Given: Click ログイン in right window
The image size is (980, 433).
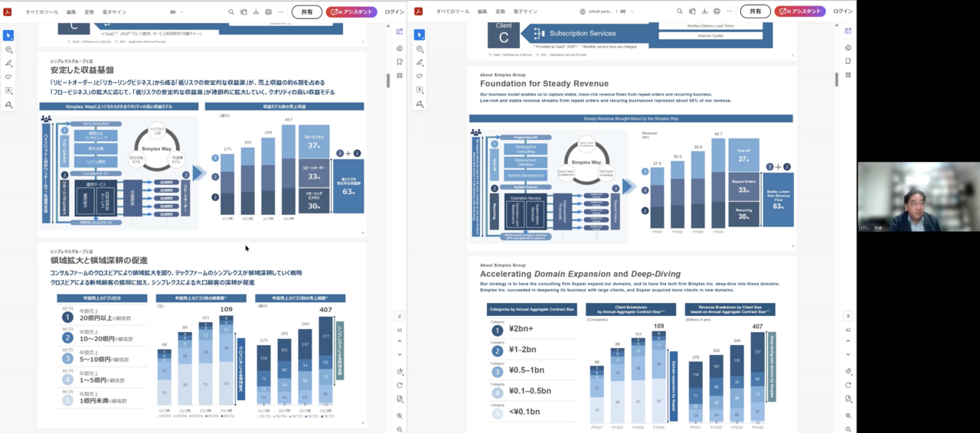Looking at the screenshot, I should [x=843, y=12].
